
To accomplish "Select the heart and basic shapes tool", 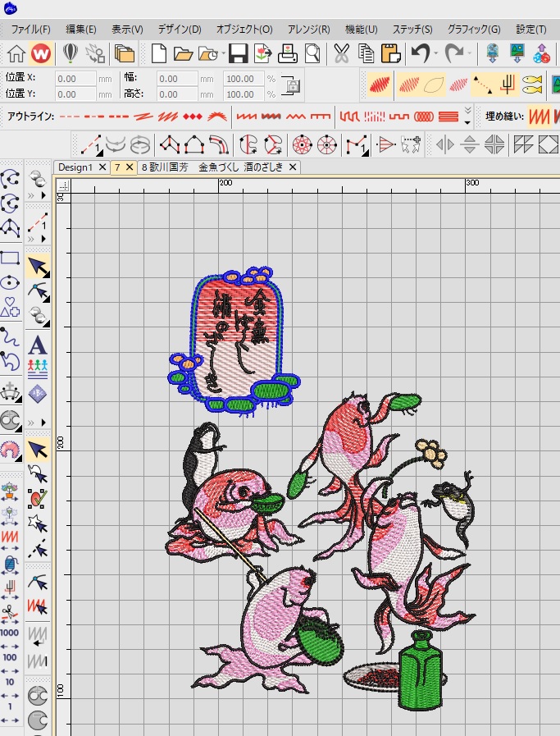I will 11,307.
